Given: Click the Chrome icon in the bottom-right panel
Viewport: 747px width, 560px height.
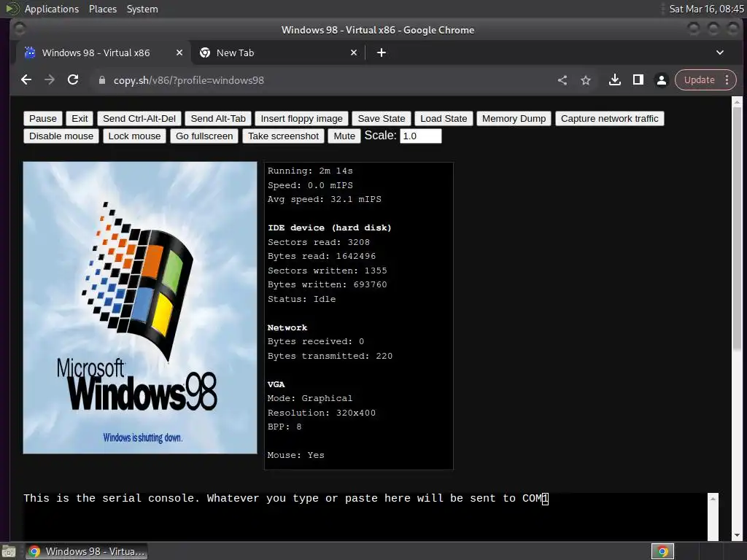Looking at the screenshot, I should pos(662,551).
